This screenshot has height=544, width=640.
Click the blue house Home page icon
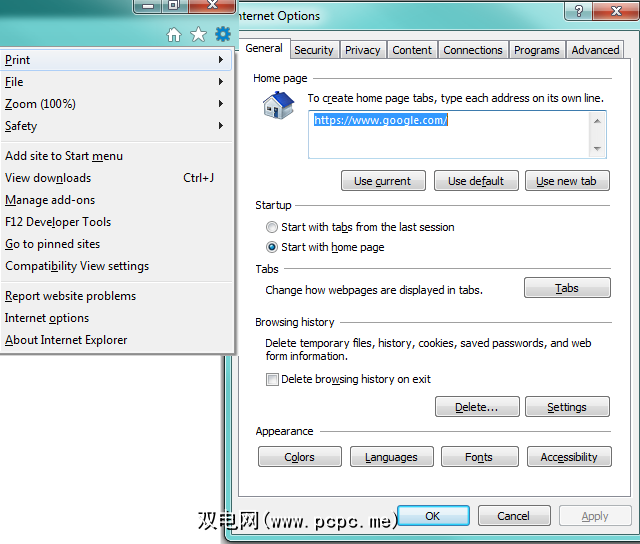(278, 105)
